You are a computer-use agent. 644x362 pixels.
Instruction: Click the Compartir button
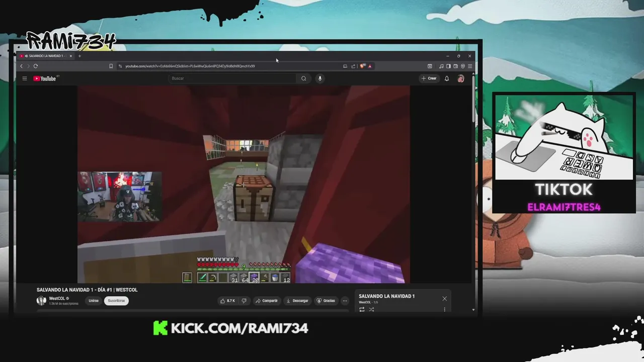click(x=267, y=301)
